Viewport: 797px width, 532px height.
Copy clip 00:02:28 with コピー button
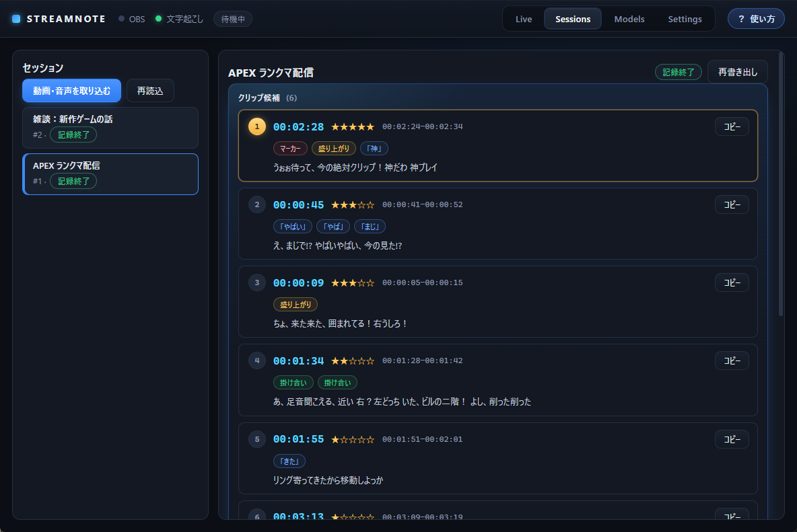coord(732,126)
